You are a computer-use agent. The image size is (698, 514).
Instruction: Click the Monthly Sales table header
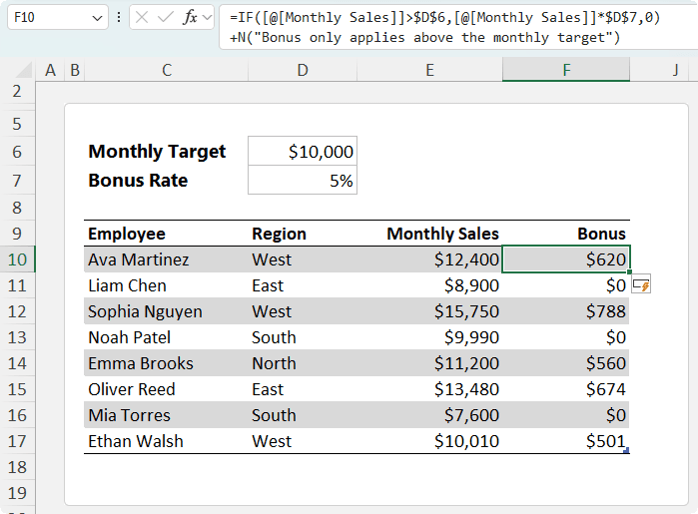(430, 233)
